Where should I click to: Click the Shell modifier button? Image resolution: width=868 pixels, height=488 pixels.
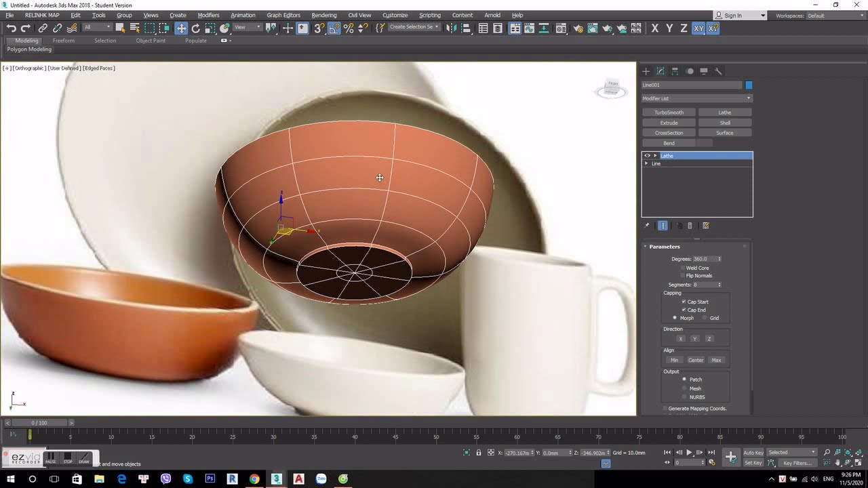pyautogui.click(x=725, y=123)
